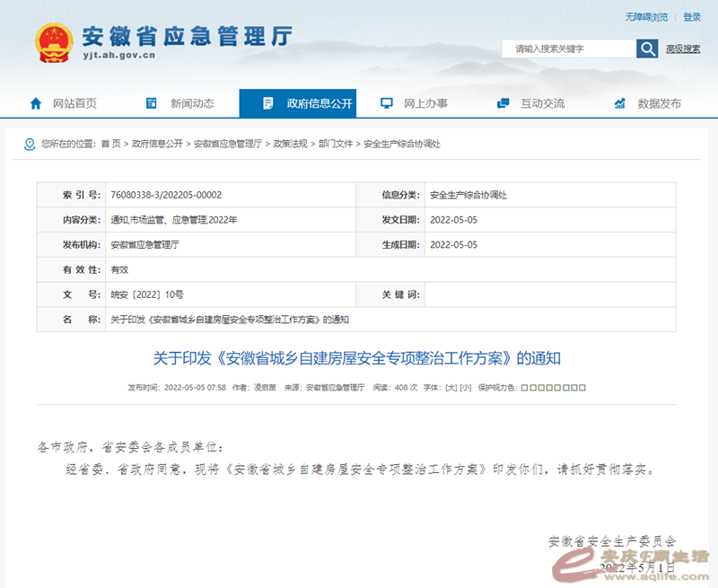Open the 新闻动态 navigation tab
Viewport: 718px width, 588px height.
coord(192,103)
